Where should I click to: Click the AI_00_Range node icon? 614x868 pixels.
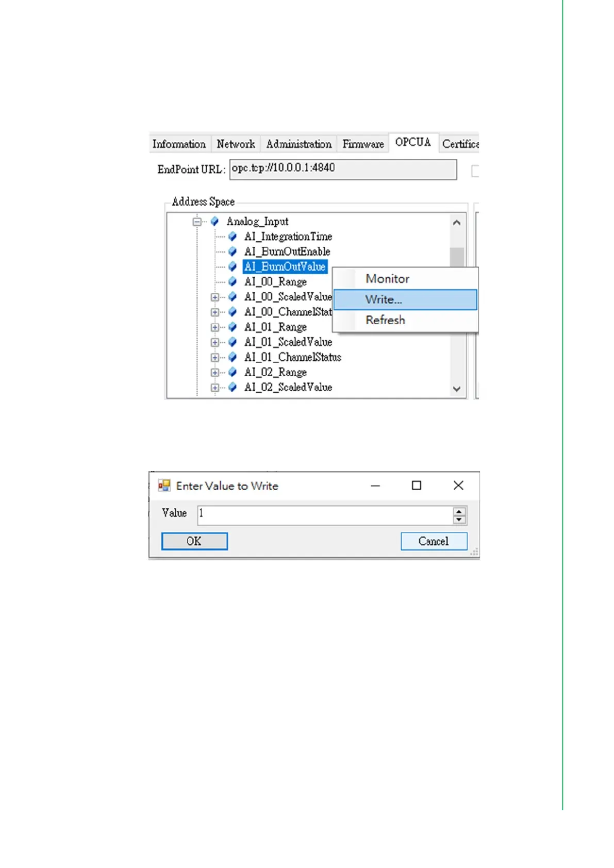pyautogui.click(x=233, y=281)
